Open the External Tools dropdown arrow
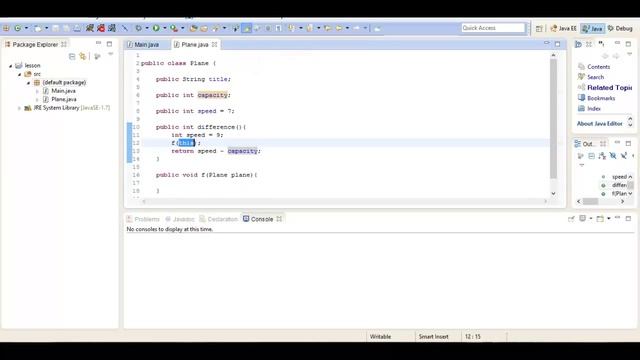Screen dimensions: 640x360 click(182, 28)
